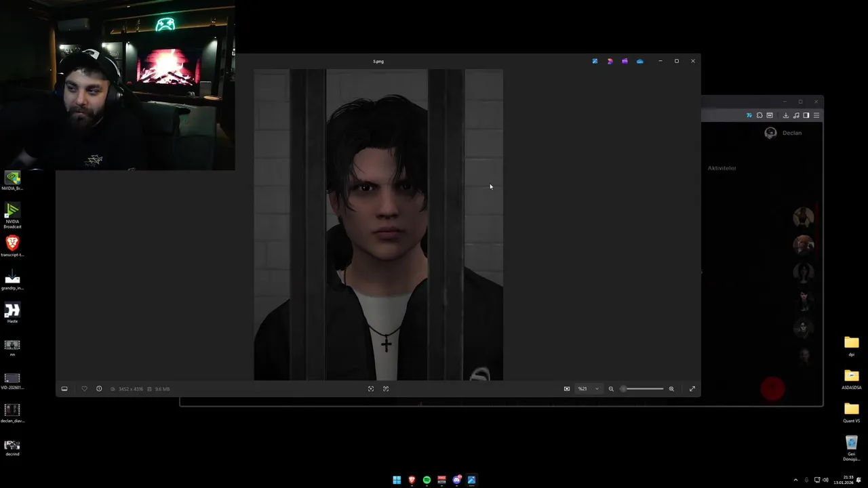The width and height of the screenshot is (868, 488).
Task: Open the wallet icon in browser toolbar
Action: point(770,115)
